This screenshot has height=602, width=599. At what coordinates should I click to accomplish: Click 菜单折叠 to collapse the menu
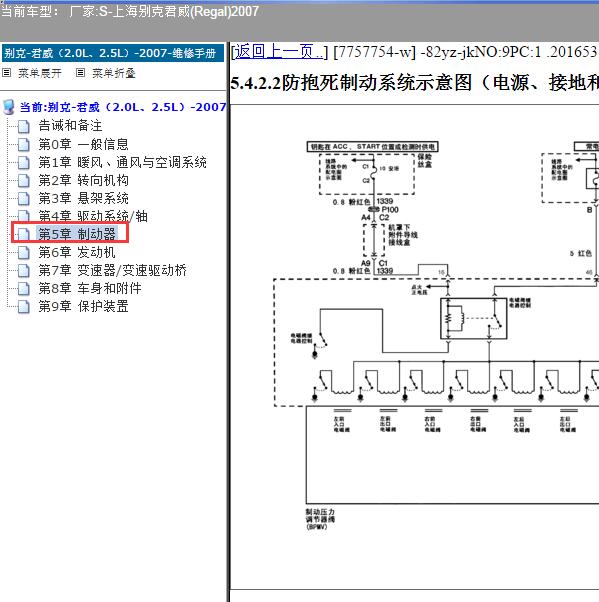pos(114,73)
